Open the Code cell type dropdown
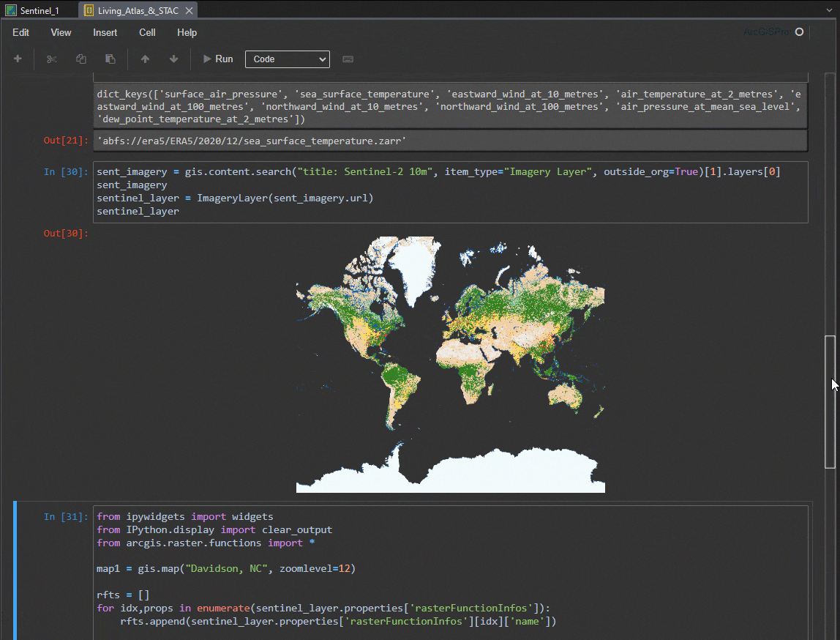The height and width of the screenshot is (640, 840). (287, 59)
